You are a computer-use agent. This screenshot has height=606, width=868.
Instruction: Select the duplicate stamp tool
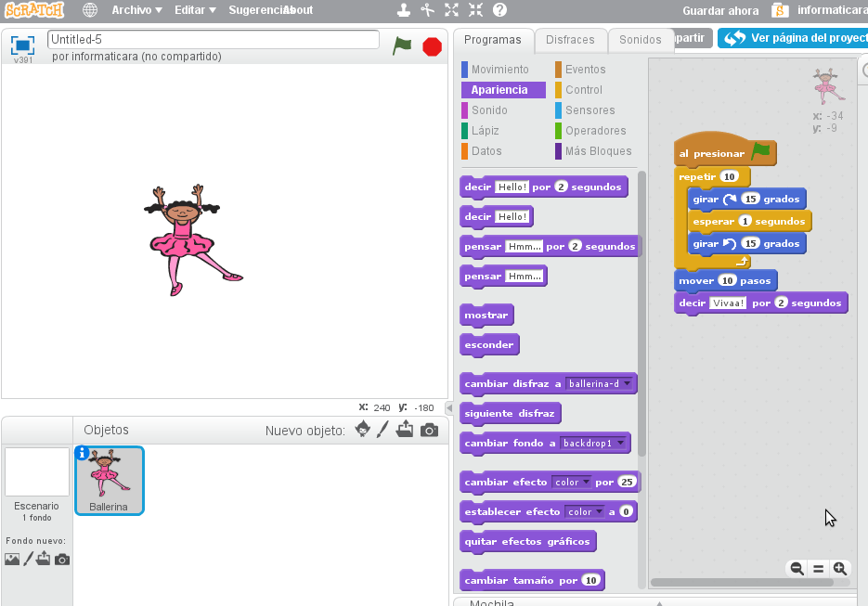coord(404,11)
